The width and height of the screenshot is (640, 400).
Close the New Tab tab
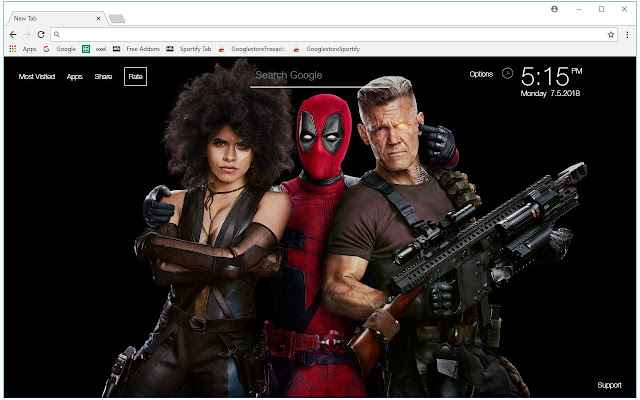click(x=98, y=18)
